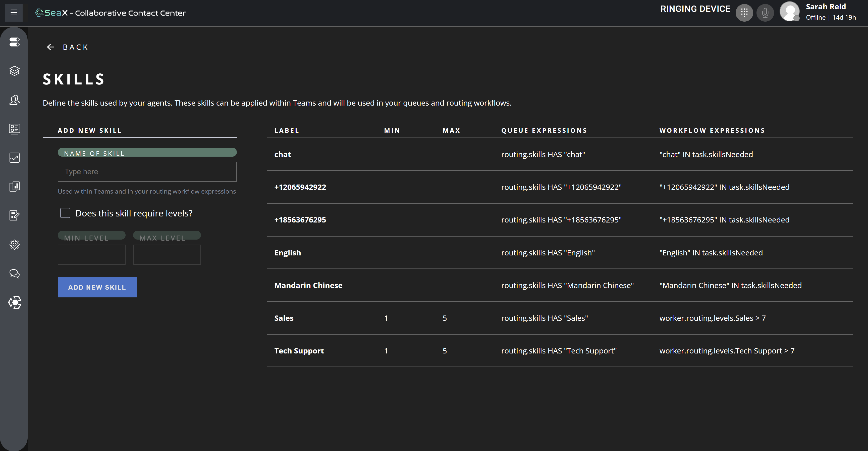
Task: Open the contact card sidebar icon
Action: [14, 129]
